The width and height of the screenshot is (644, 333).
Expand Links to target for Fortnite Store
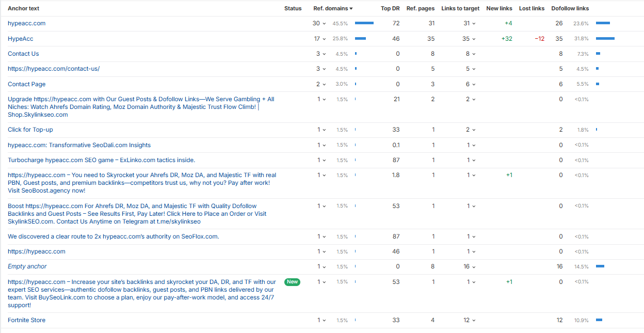(x=469, y=320)
